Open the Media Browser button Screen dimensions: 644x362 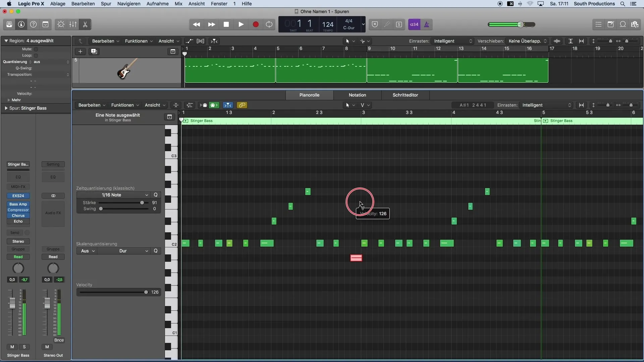coord(635,24)
